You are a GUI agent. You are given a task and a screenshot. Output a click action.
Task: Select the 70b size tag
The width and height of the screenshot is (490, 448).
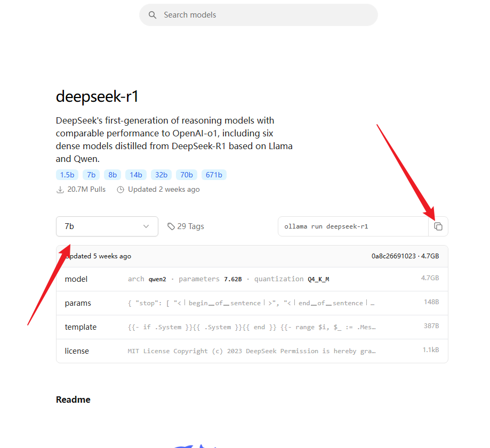pyautogui.click(x=187, y=175)
